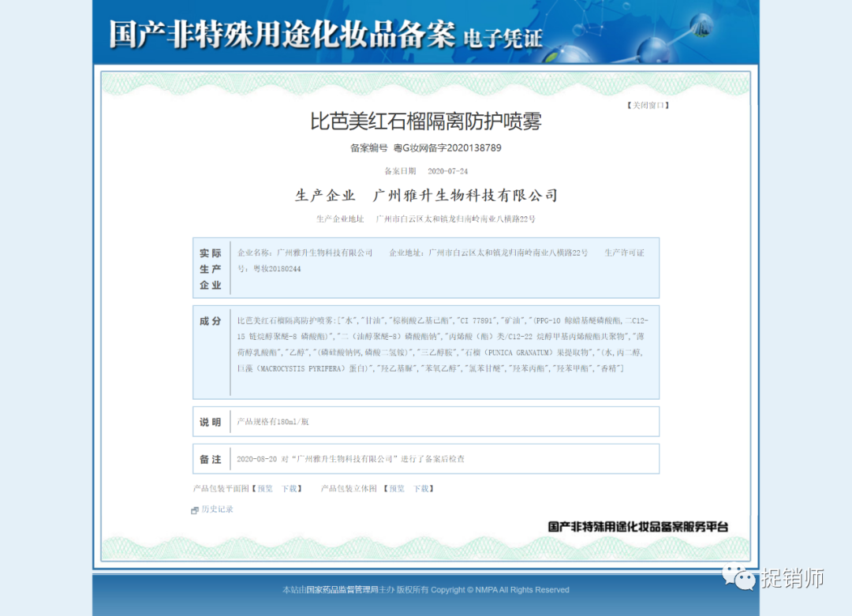Screen dimensions: 852x616
Task: Click the 说明 section label
Action: (x=211, y=422)
